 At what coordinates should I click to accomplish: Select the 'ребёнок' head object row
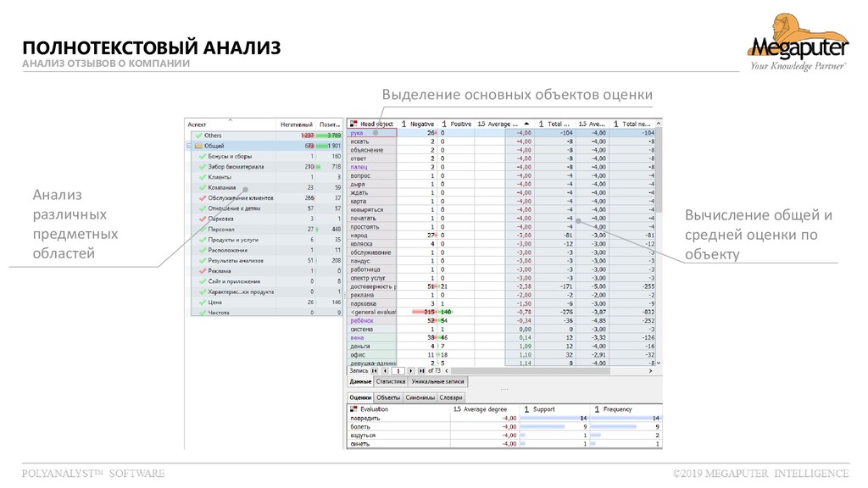pos(502,320)
